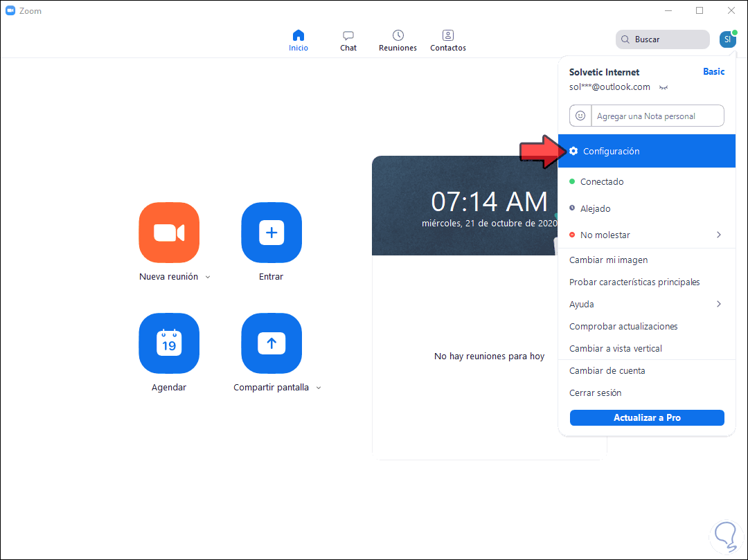Click the Entrar plus icon
The image size is (748, 560).
point(271,233)
